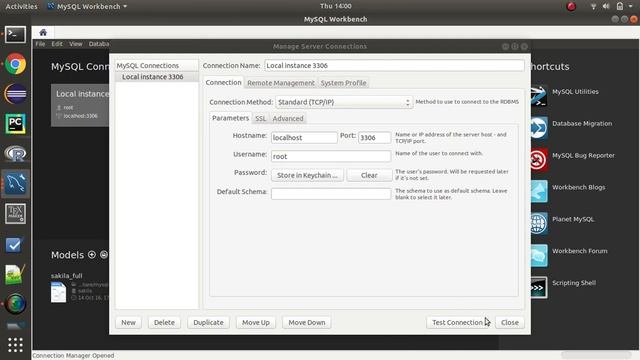Open Terminal from the dock
The width and height of the screenshot is (640, 360).
pyautogui.click(x=16, y=35)
